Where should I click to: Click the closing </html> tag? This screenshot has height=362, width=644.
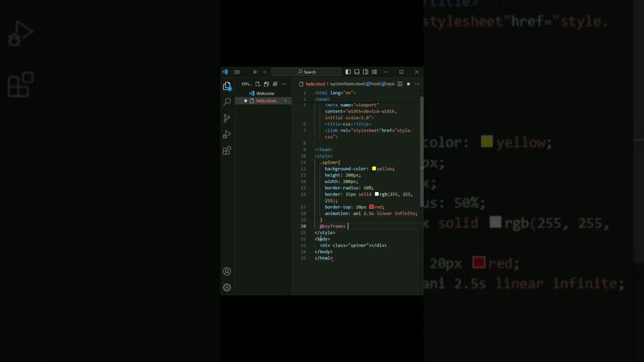click(324, 258)
